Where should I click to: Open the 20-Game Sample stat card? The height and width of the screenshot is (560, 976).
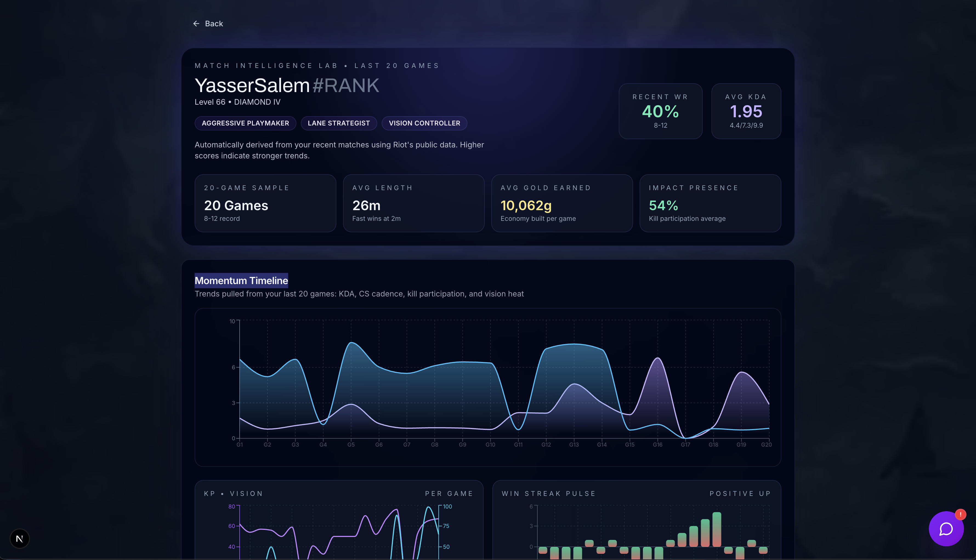point(265,203)
